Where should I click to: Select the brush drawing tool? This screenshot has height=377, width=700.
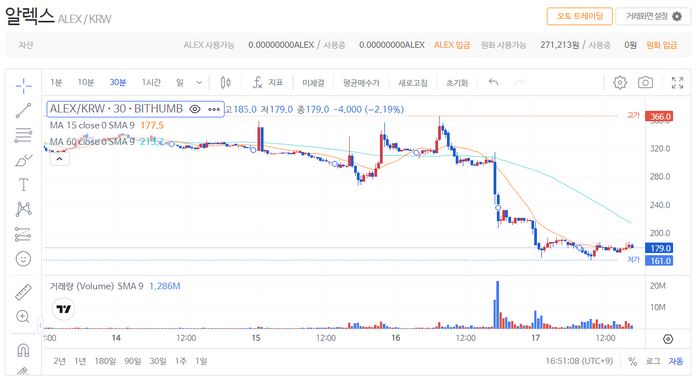click(23, 160)
